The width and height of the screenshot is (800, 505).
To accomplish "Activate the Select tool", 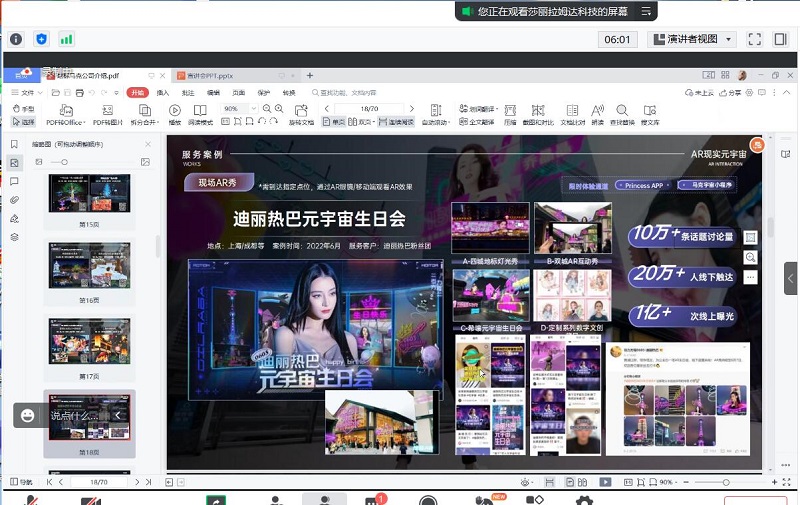I will pyautogui.click(x=23, y=122).
